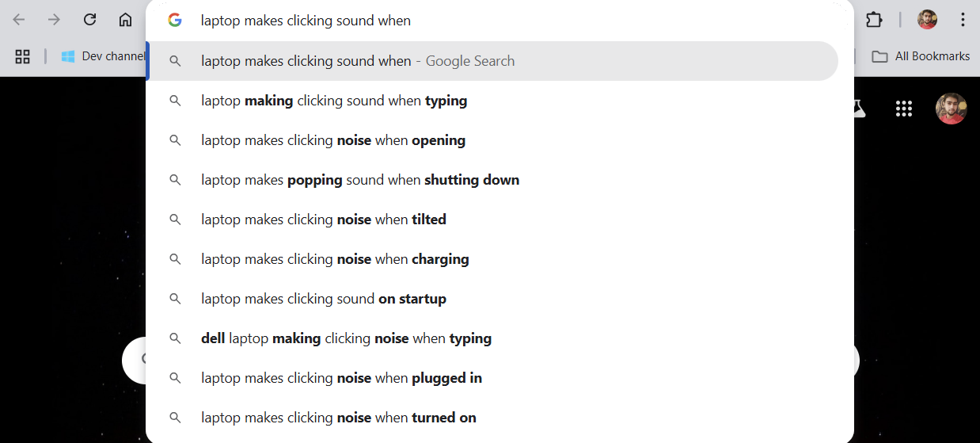This screenshot has height=443, width=980.
Task: Open the Chrome three-dot menu
Action: click(963, 20)
